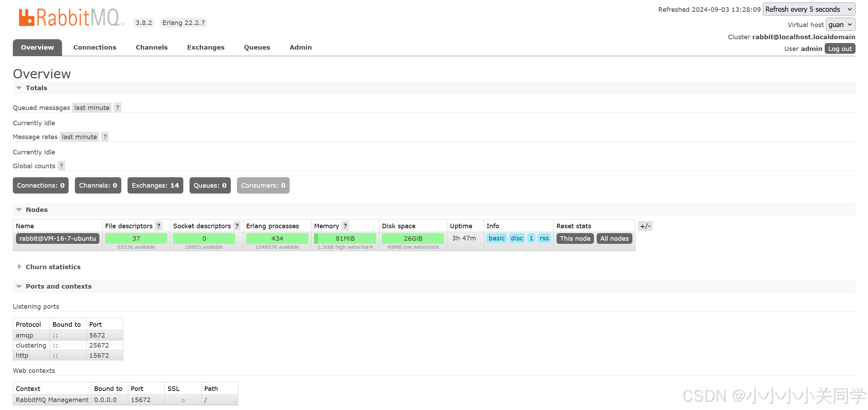
Task: Collapse the Nodes section
Action: (32, 210)
